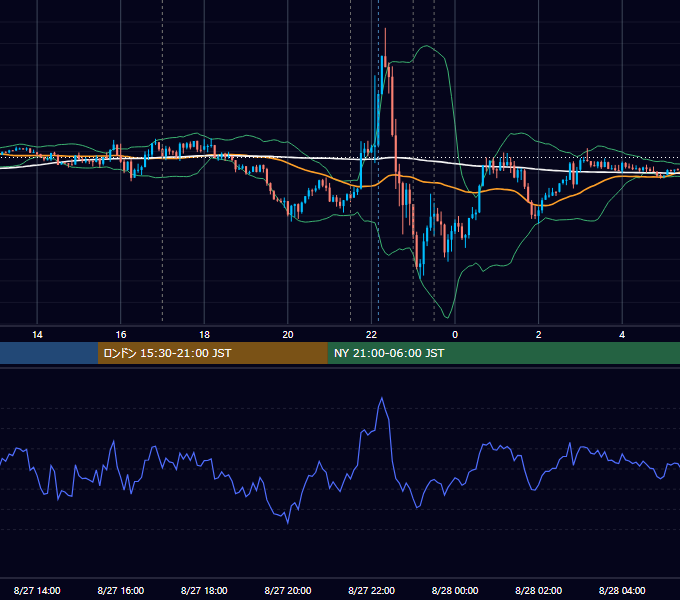The height and width of the screenshot is (600, 680).
Task: Click the 22 hour label on upper axis
Action: (x=371, y=335)
